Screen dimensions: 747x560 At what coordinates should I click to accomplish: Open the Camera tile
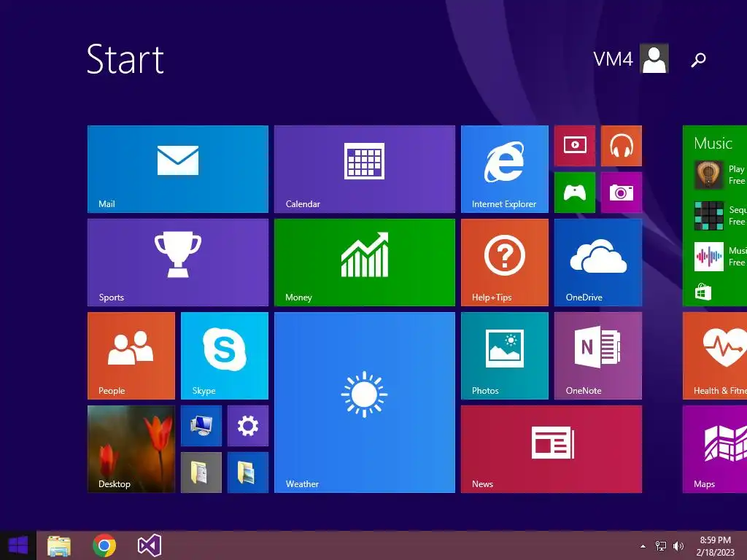tap(622, 192)
